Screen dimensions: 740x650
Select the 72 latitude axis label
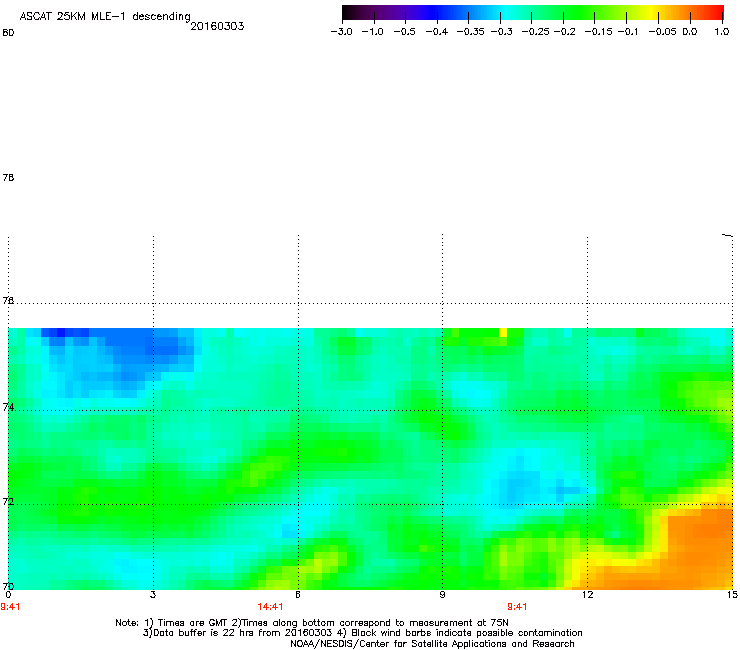pos(8,501)
